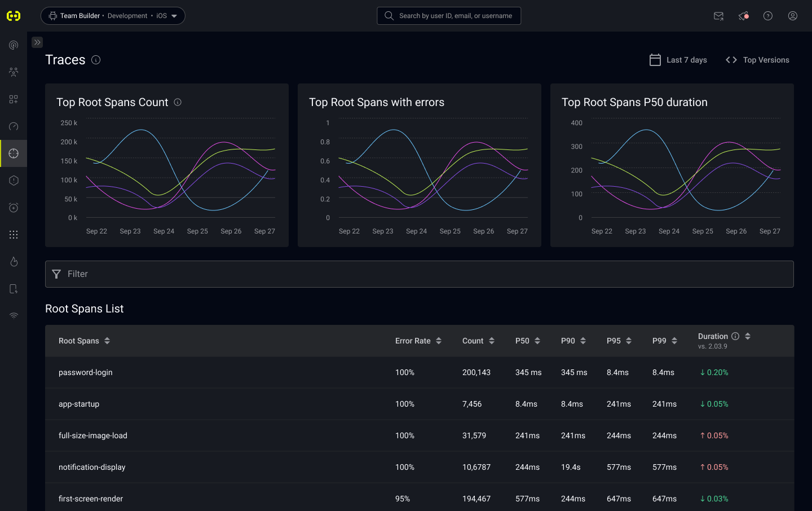This screenshot has height=511, width=812.
Task: Click the search magnifier icon
Action: pyautogui.click(x=389, y=16)
